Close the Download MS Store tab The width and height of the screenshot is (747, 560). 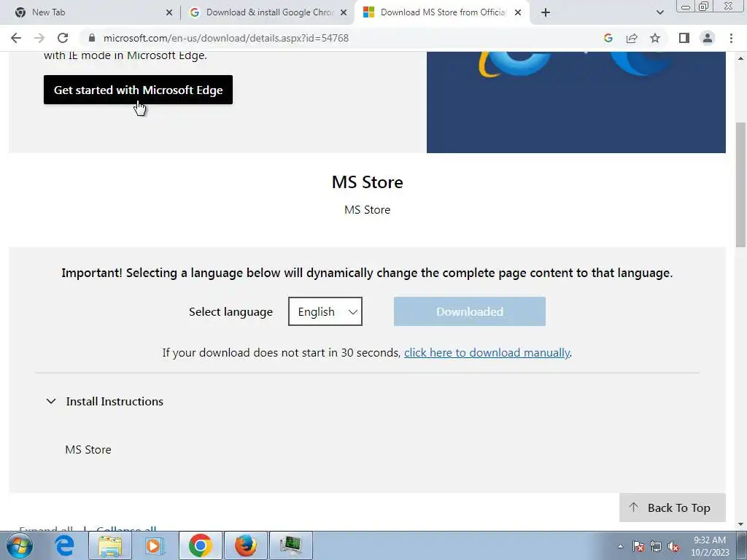pyautogui.click(x=518, y=12)
